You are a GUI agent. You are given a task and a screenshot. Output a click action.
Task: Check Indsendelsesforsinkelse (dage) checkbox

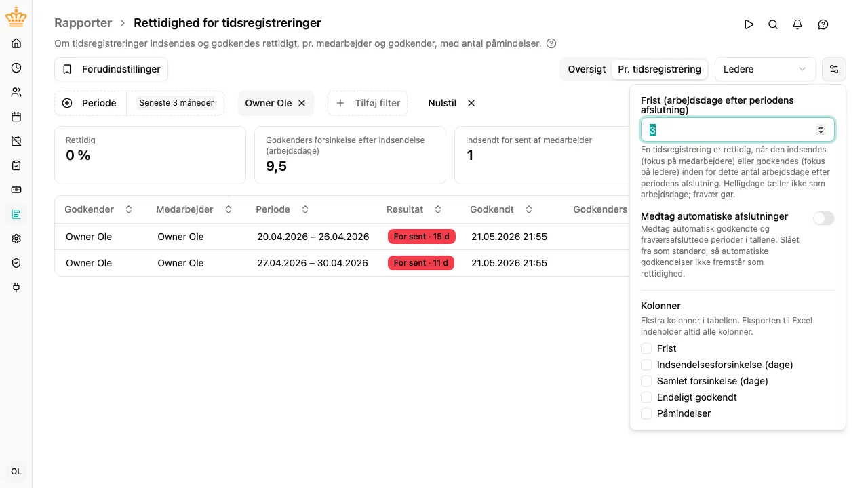646,365
